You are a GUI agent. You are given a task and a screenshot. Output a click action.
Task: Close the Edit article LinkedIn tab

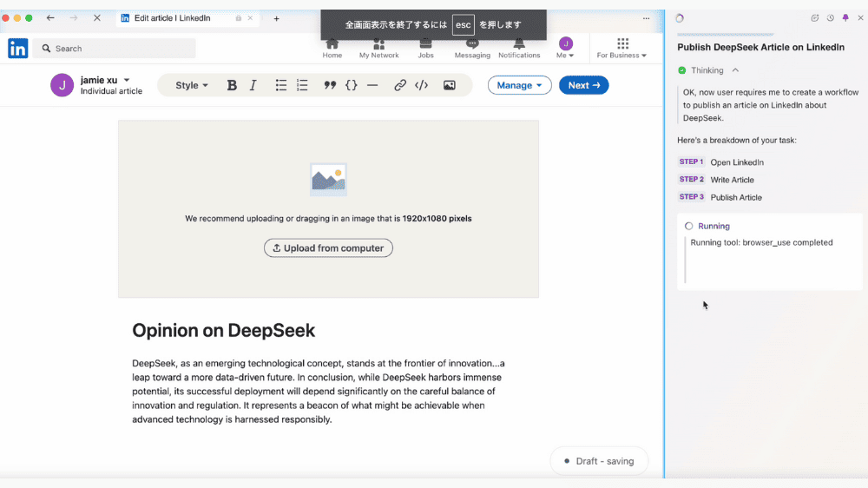click(x=250, y=18)
